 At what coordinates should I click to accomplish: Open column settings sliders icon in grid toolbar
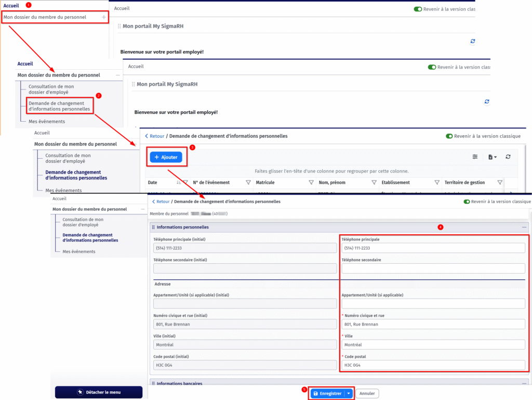click(x=475, y=157)
